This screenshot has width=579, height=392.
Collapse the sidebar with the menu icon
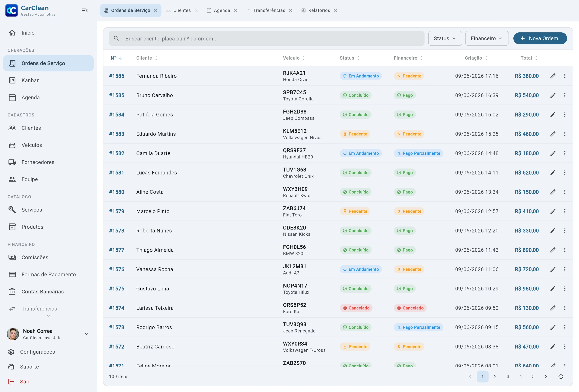(x=85, y=11)
